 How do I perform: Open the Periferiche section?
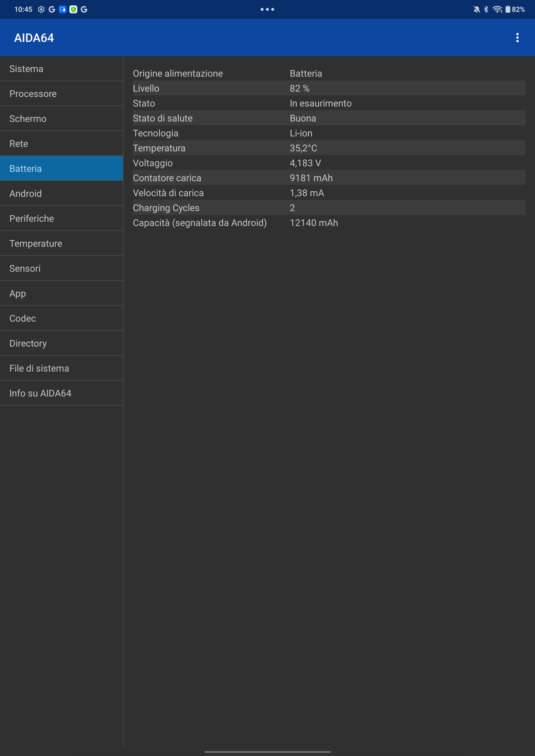click(61, 218)
